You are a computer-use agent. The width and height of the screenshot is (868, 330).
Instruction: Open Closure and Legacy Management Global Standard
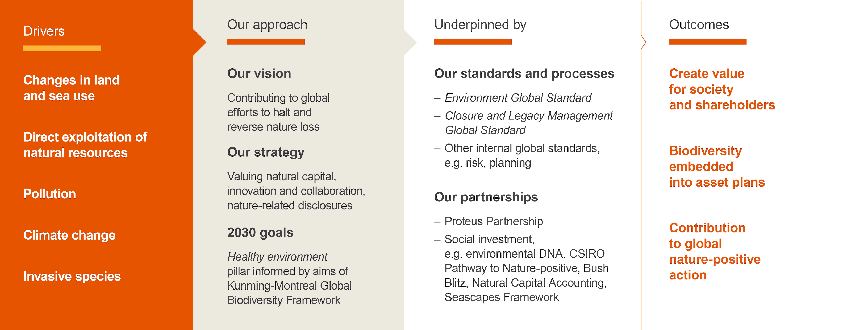tap(528, 123)
